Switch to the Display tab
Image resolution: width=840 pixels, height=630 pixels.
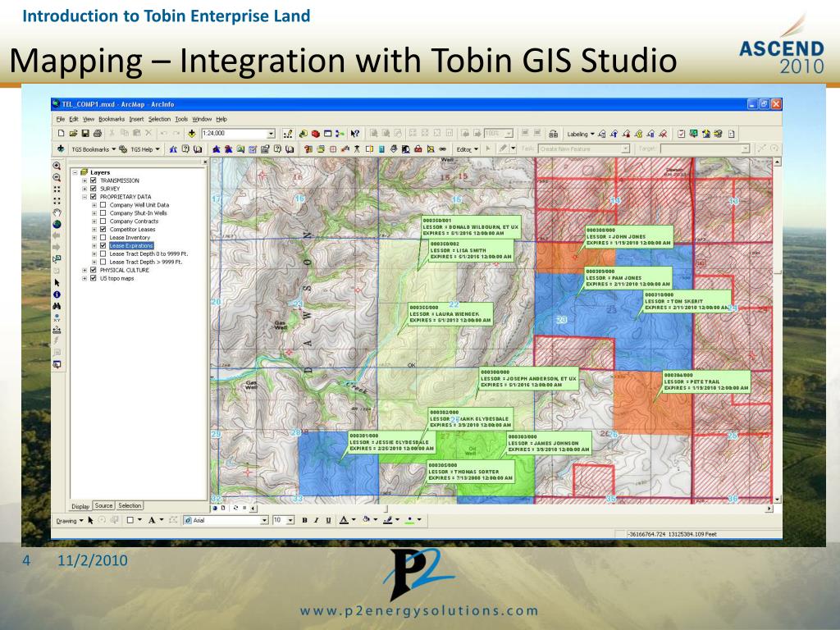coord(80,506)
